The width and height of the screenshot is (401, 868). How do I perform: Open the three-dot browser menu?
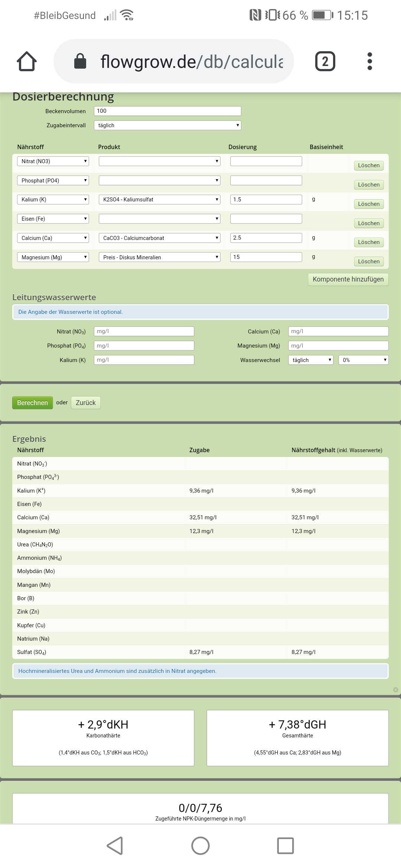[x=369, y=61]
